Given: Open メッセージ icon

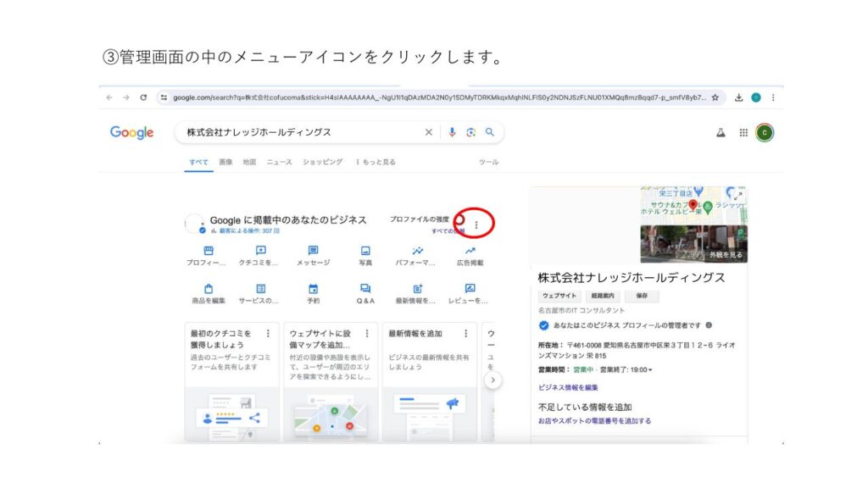Looking at the screenshot, I should coord(314,251).
